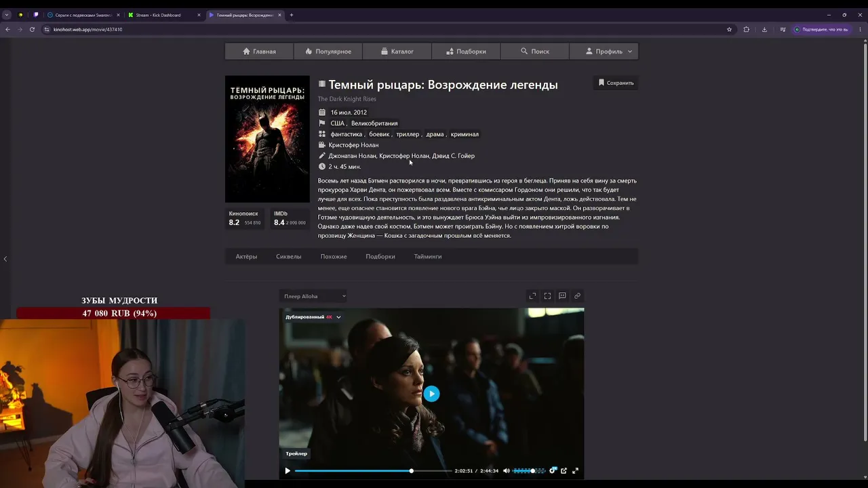Reload the page with the refresh icon

tap(32, 29)
